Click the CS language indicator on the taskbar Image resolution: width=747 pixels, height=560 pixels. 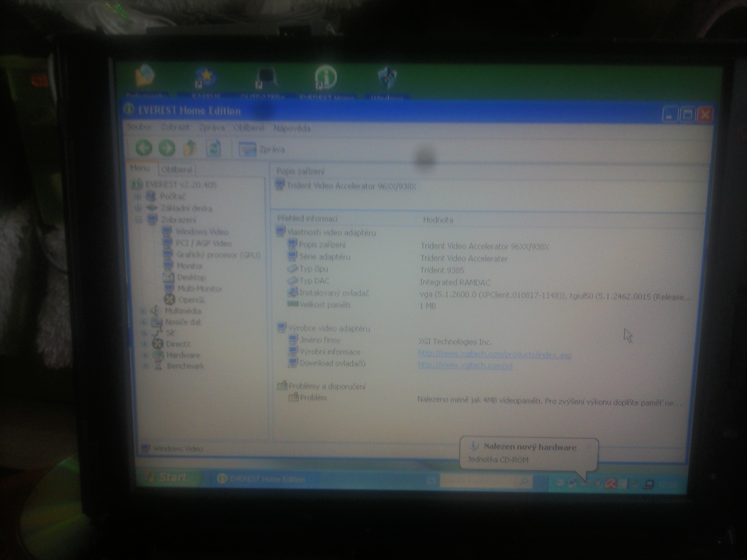tap(431, 481)
